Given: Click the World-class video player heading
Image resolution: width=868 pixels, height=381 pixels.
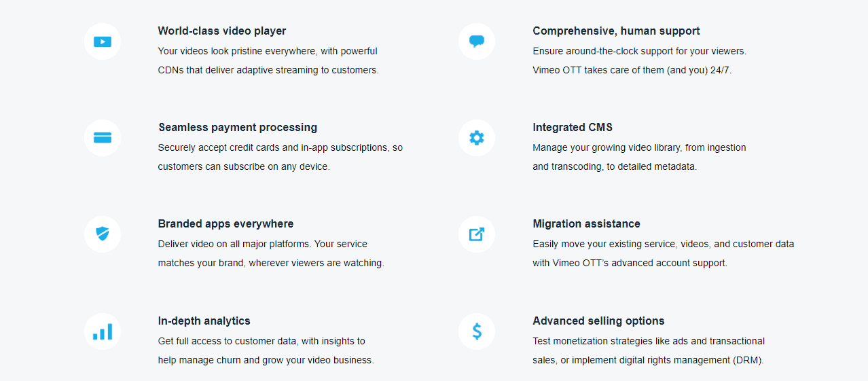Looking at the screenshot, I should pyautogui.click(x=222, y=31).
